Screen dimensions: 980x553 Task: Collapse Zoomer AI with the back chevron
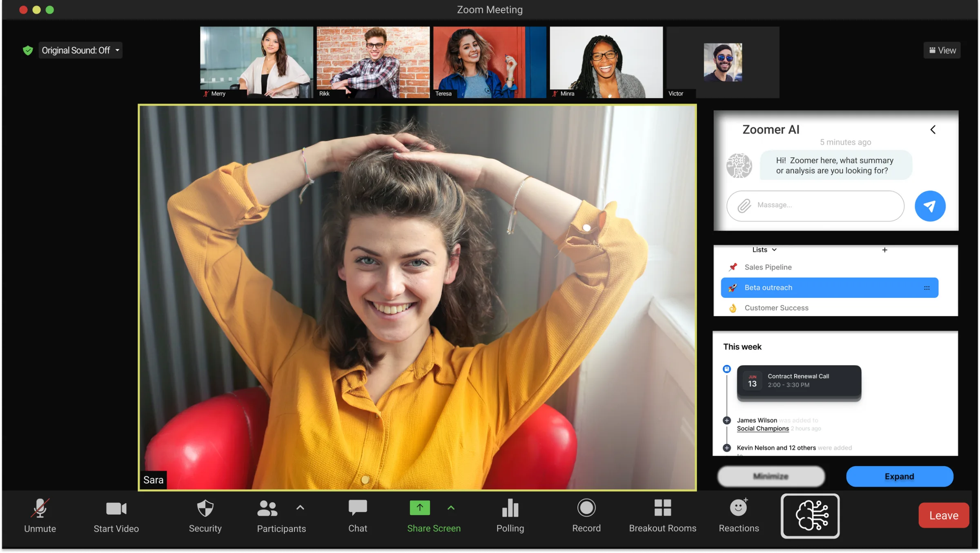pos(933,129)
